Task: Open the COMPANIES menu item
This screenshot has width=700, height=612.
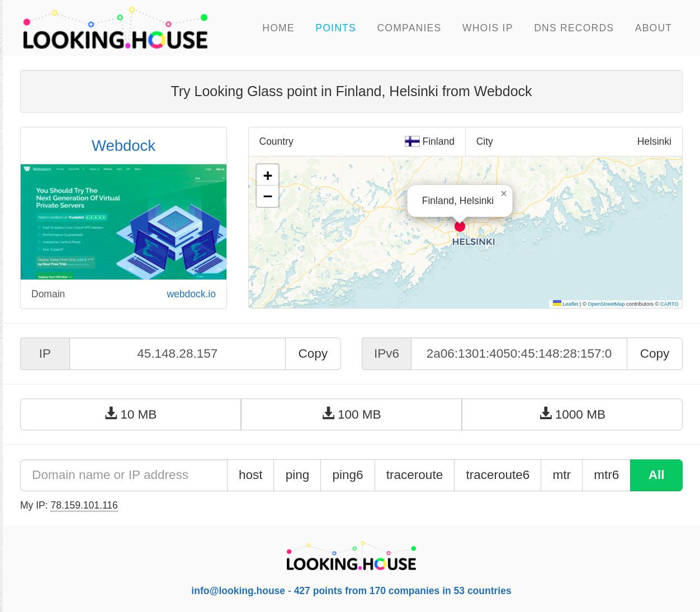Action: 409,28
